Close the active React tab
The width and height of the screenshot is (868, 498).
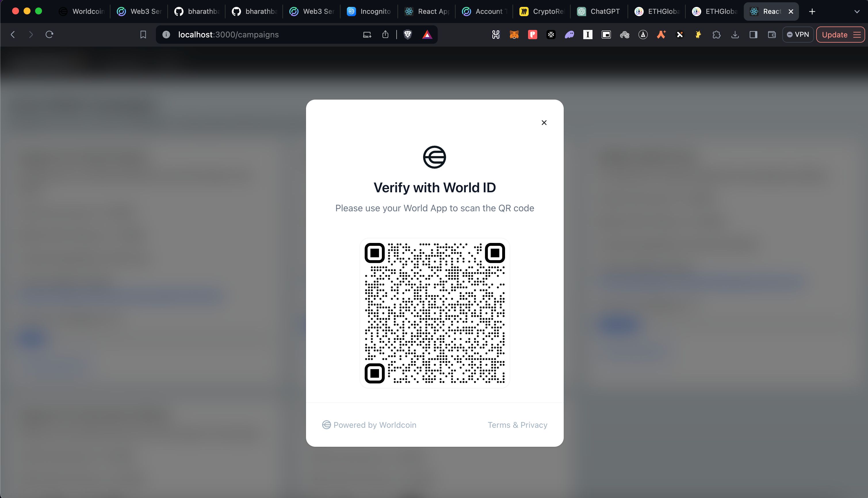point(791,12)
